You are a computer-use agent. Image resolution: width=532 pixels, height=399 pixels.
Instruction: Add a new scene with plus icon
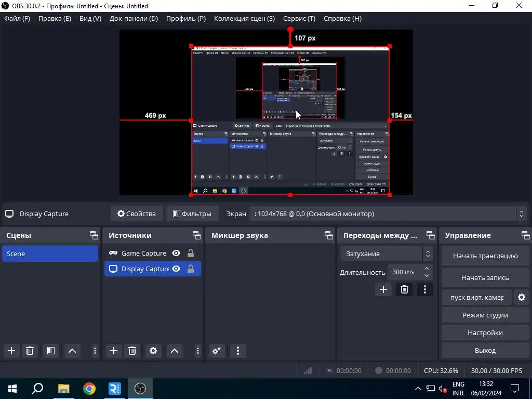tap(11, 351)
